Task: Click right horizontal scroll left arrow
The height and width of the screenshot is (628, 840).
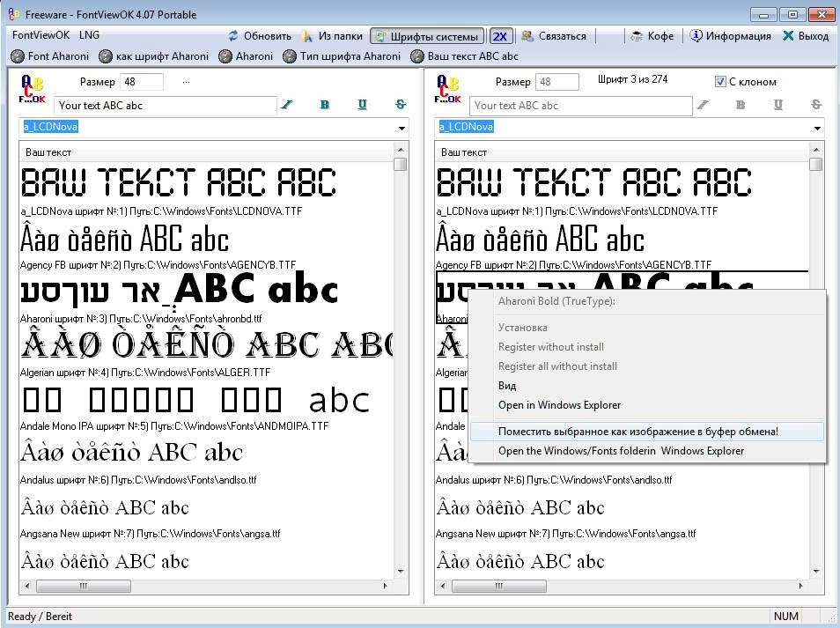Action: (443, 587)
